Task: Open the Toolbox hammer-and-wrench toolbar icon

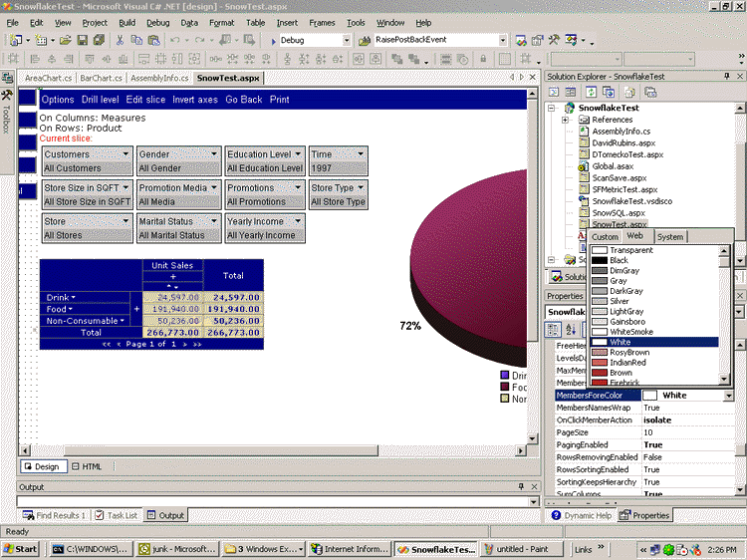Action: click(x=554, y=41)
